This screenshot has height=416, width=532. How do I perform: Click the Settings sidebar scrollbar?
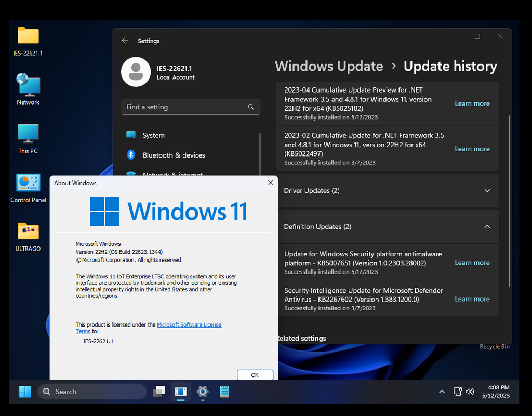point(260,154)
